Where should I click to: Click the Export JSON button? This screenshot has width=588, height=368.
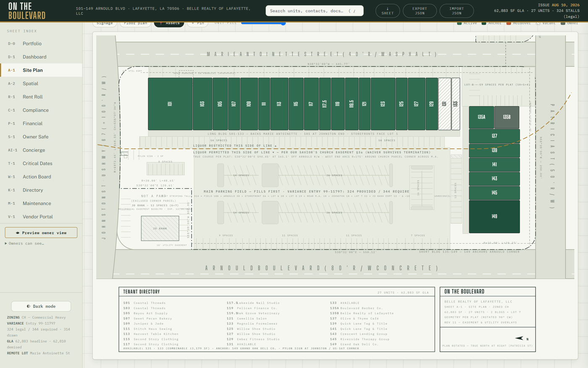pyautogui.click(x=420, y=11)
